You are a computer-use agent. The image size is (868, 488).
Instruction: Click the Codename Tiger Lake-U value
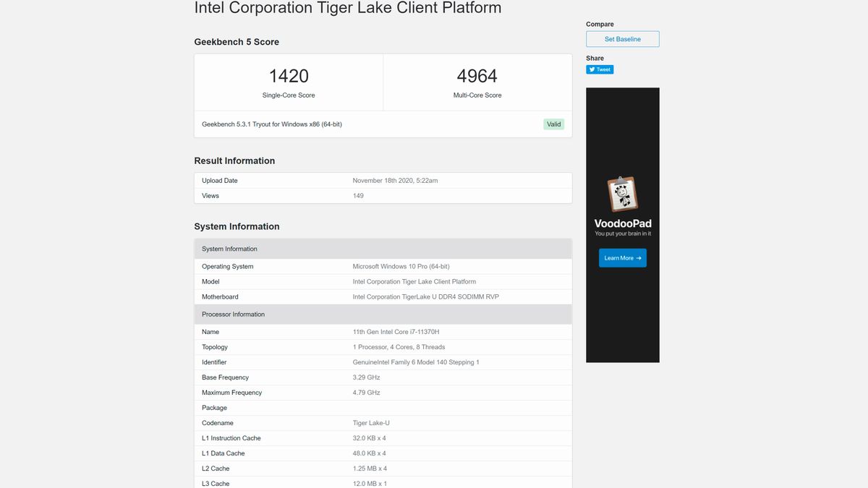371,423
